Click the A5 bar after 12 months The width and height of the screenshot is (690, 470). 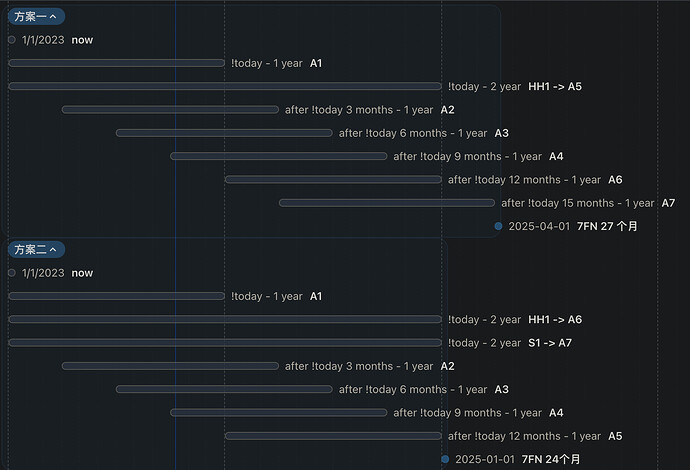click(x=333, y=436)
